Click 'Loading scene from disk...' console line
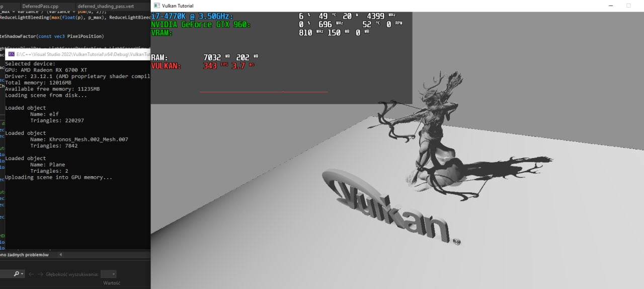The image size is (644, 289). click(46, 95)
